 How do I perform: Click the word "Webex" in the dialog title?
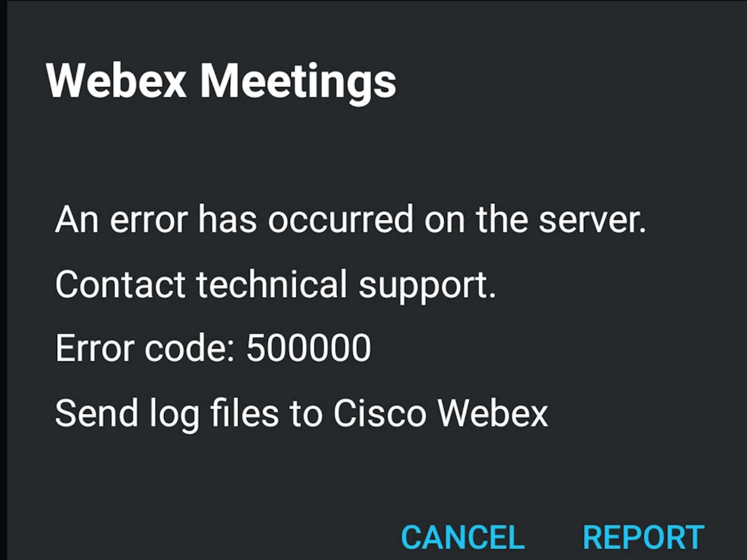[116, 81]
